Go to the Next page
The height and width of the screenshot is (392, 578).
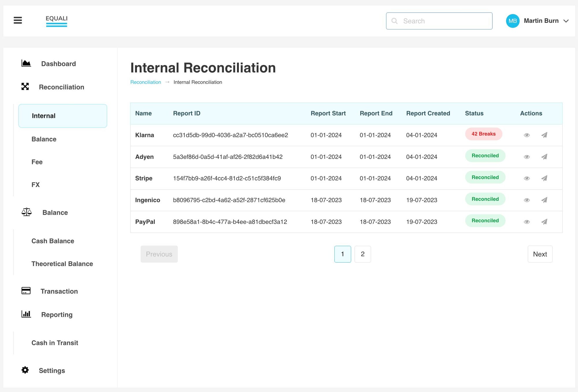tap(540, 254)
